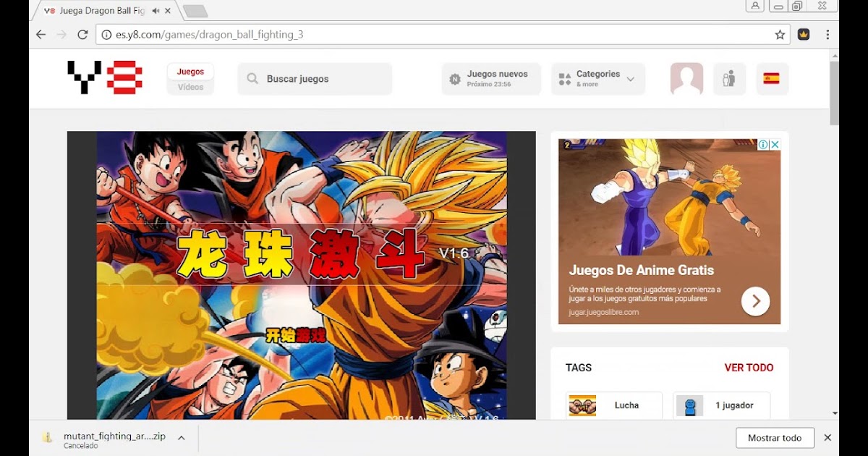868x456 pixels.
Task: Select the Lucha tag
Action: pos(614,405)
